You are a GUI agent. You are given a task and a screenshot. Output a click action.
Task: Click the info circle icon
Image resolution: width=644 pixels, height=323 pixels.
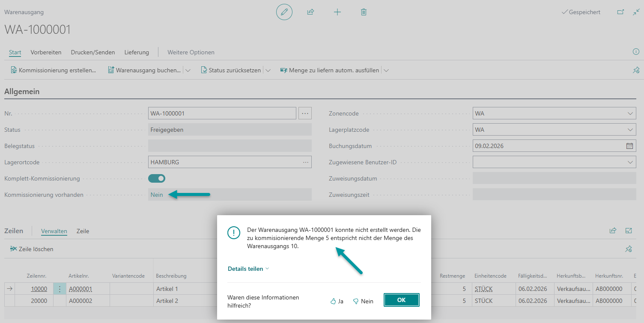pyautogui.click(x=636, y=52)
